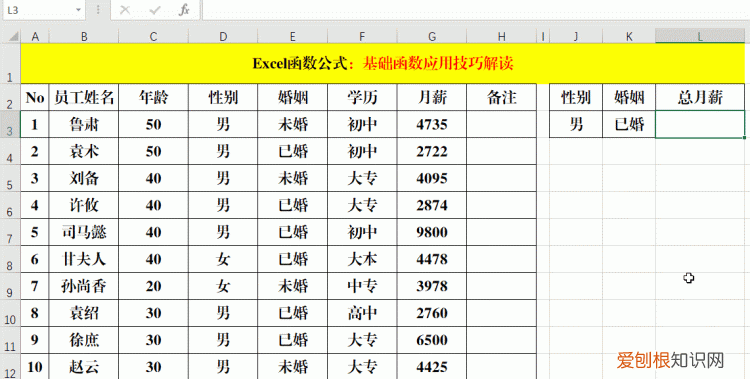The width and height of the screenshot is (750, 379).
Task: Select row 1 header
Action: (10, 64)
